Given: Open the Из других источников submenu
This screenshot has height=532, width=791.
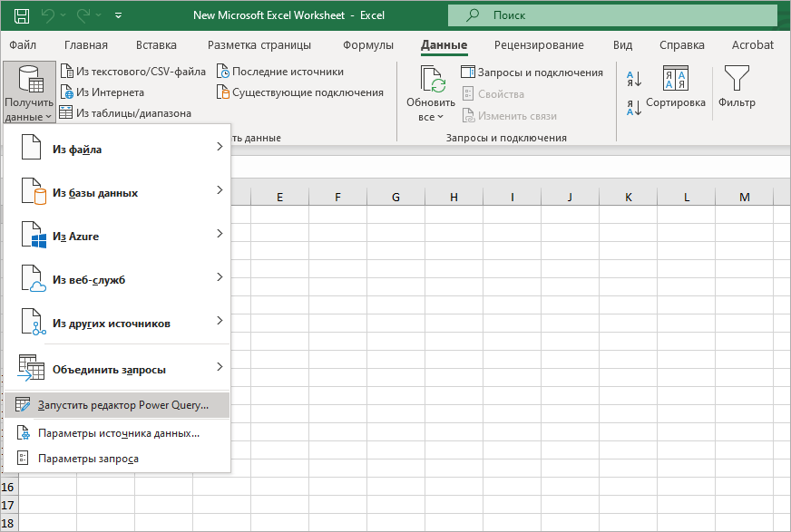Looking at the screenshot, I should coord(116,323).
